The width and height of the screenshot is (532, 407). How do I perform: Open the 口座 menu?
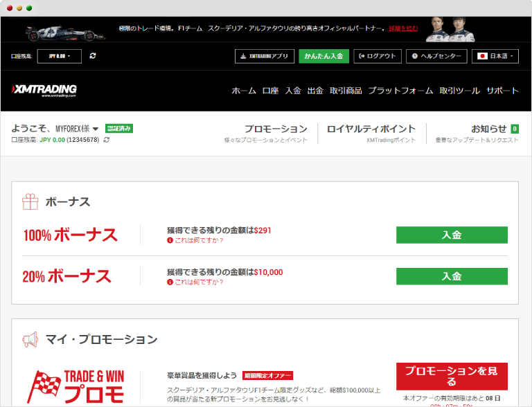point(270,91)
